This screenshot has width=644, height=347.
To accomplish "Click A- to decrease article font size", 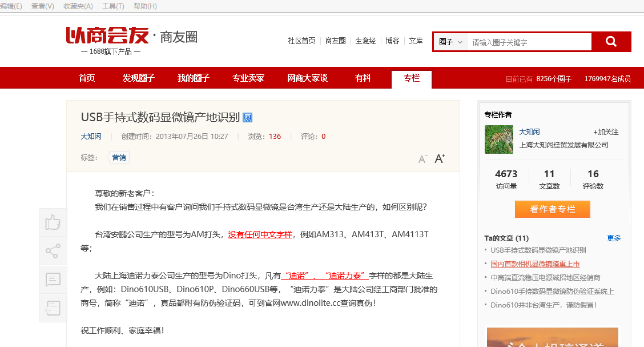I will pos(422,159).
